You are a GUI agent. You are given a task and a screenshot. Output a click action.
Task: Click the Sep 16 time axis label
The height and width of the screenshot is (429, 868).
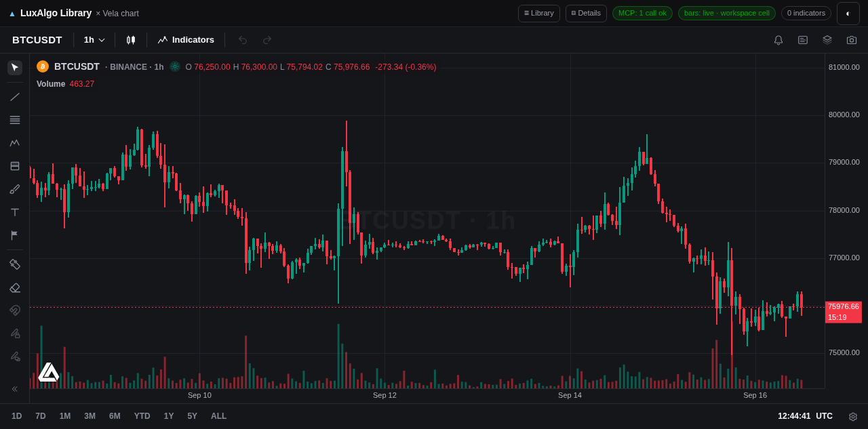click(x=755, y=395)
